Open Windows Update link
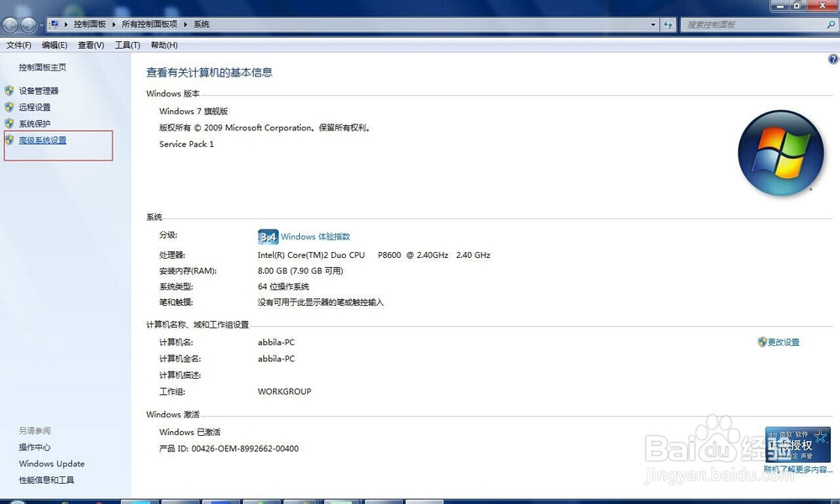 coord(52,464)
